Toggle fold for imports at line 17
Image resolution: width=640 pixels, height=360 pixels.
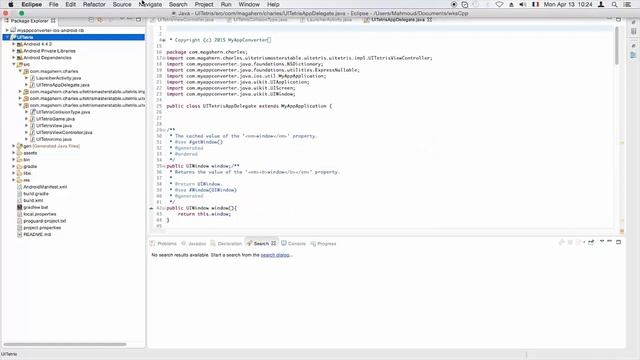[x=164, y=58]
